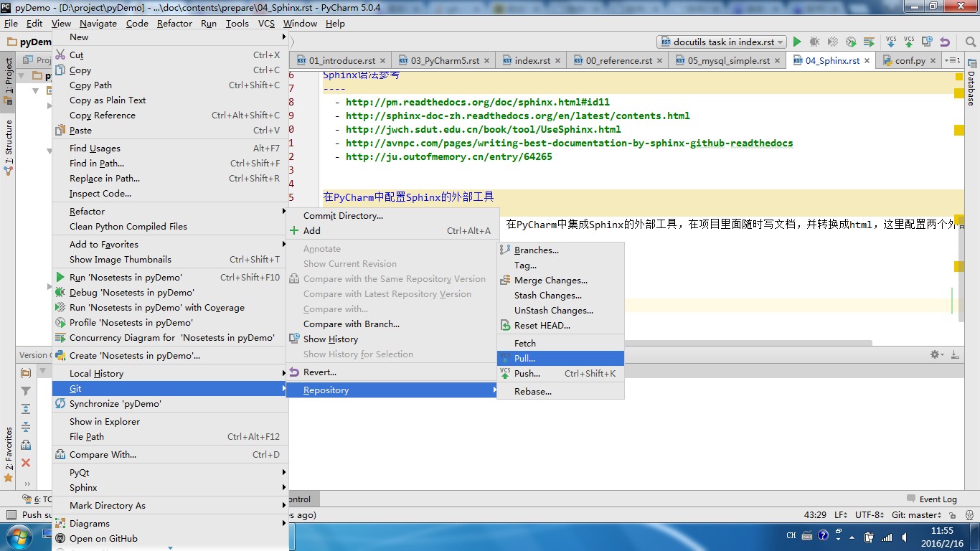The width and height of the screenshot is (980, 551).
Task: Open the Favorites tool window
Action: (x=9, y=455)
